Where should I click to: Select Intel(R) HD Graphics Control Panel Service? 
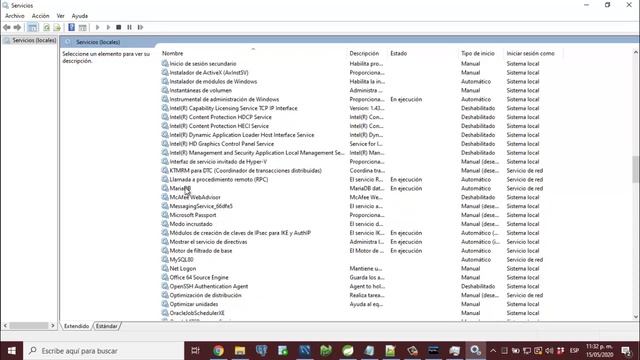click(222, 144)
